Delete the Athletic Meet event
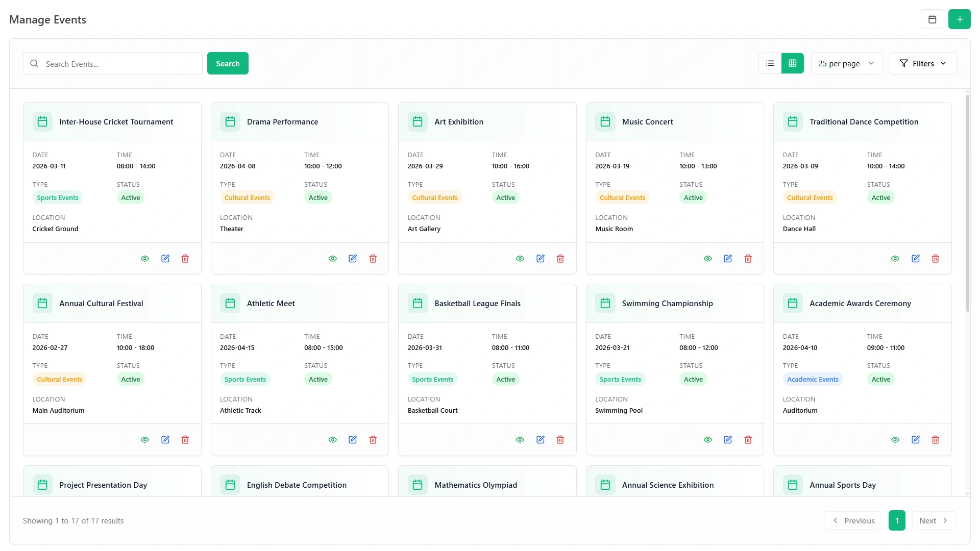Screen dimensions: 980x551 click(373, 440)
